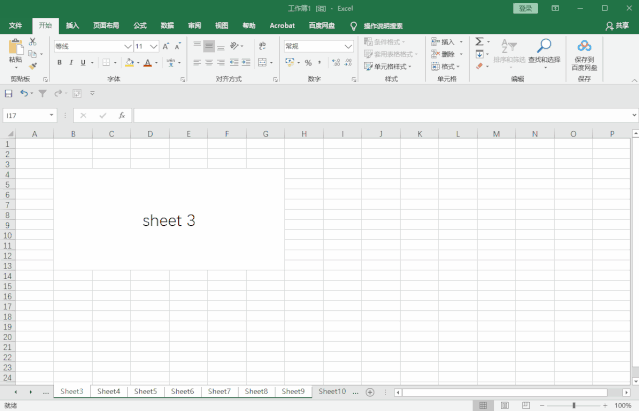This screenshot has height=411, width=639.
Task: Open the font size dropdown
Action: point(153,46)
